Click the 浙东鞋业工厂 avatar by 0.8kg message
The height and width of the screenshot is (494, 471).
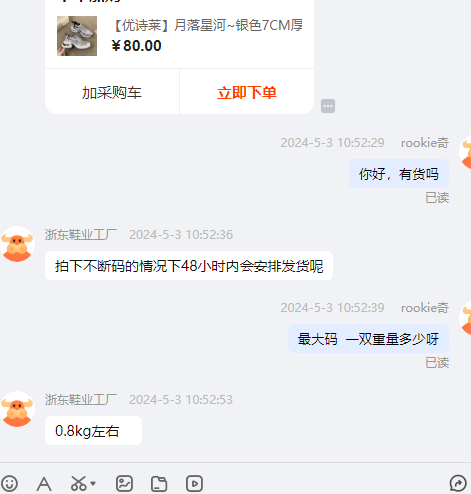[x=17, y=409]
